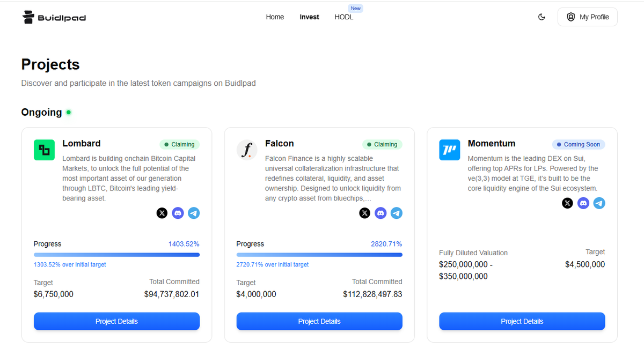The image size is (644, 363).
Task: Click Lombard project logo
Action: click(44, 150)
